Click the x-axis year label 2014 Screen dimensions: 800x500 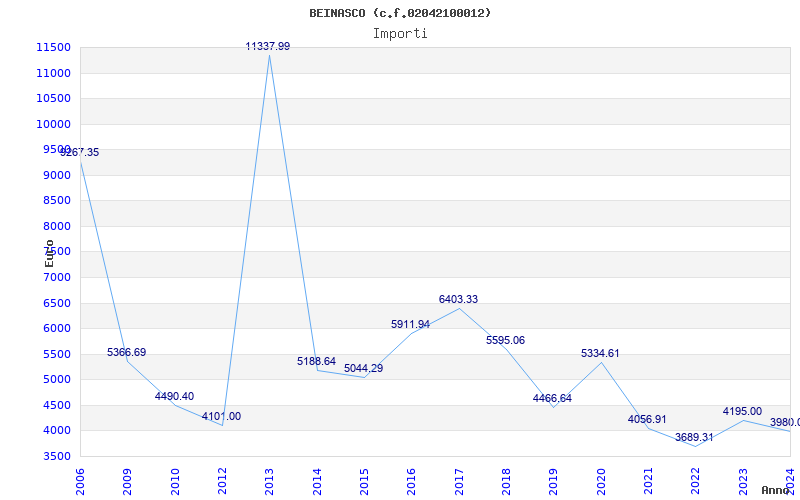(x=317, y=482)
